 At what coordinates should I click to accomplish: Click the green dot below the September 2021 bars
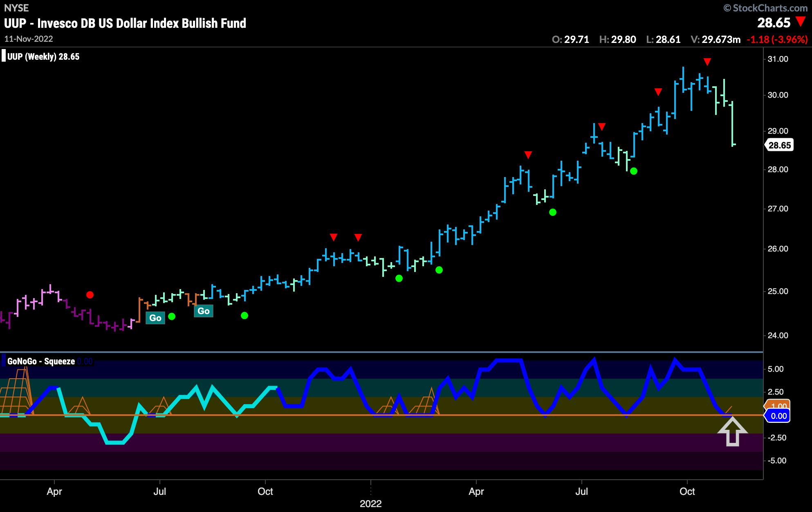(244, 315)
